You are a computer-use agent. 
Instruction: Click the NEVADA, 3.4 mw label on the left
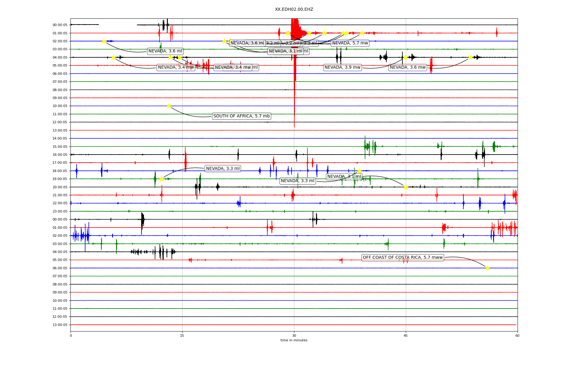pos(176,67)
